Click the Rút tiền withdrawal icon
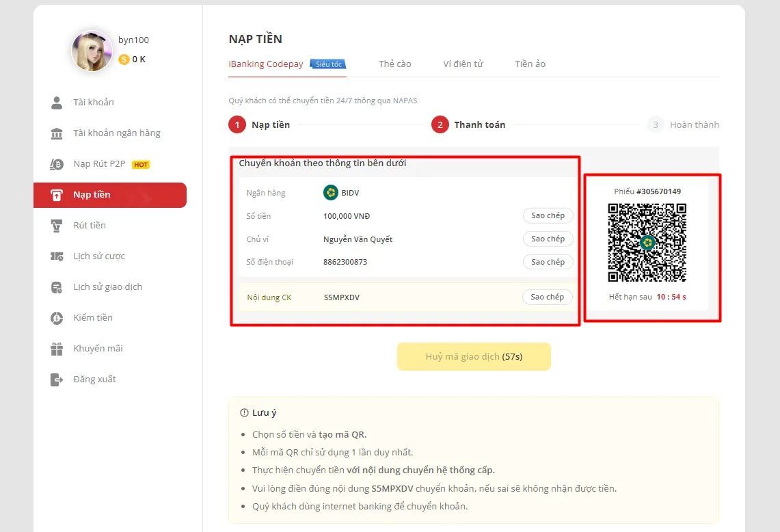 56,225
